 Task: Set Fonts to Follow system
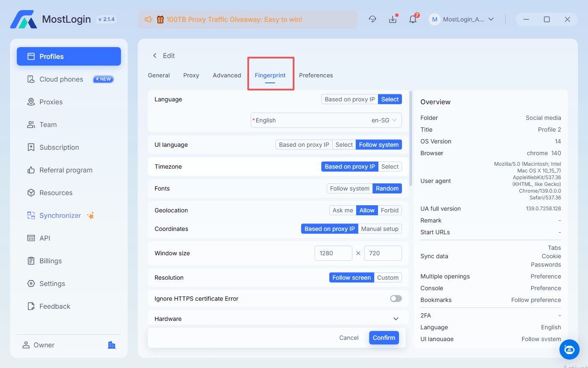click(349, 188)
